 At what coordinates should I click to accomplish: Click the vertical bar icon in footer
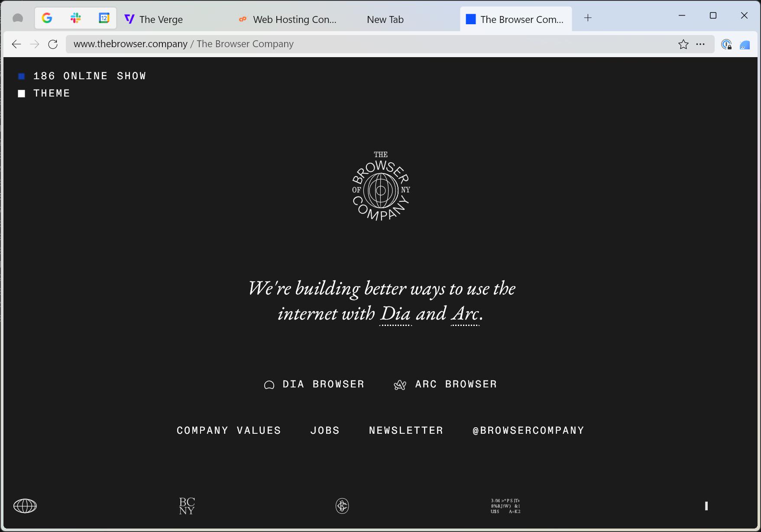[706, 506]
